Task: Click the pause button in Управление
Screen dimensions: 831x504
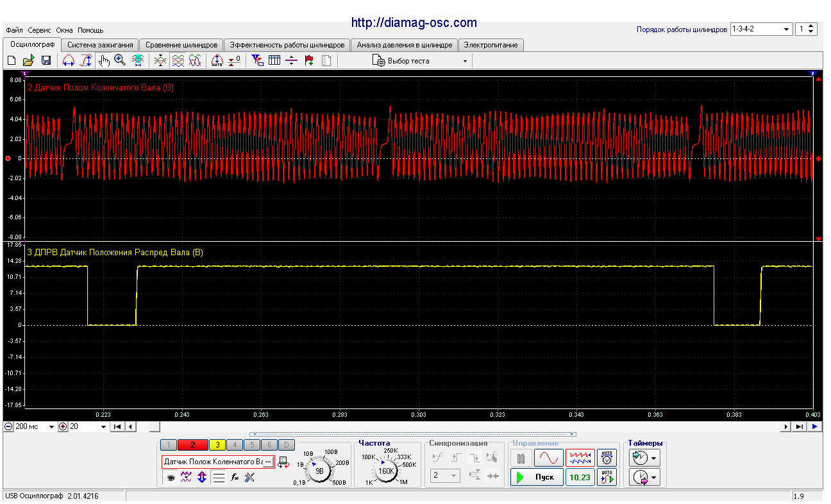Action: [x=521, y=458]
